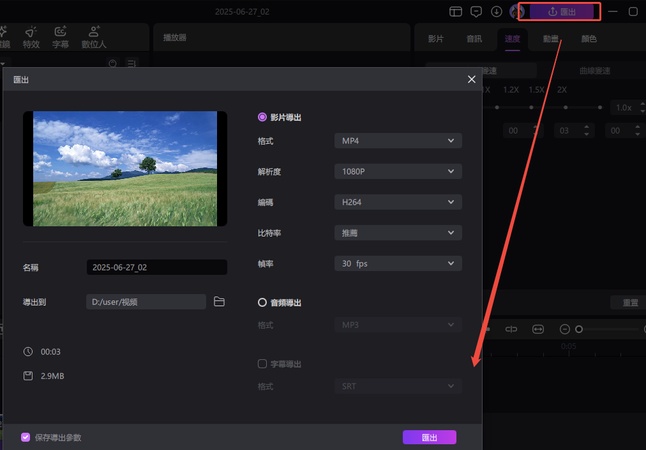Viewport: 646px width, 450px height.
Task: Open the 字幕 subtitles panel
Action: [61, 37]
